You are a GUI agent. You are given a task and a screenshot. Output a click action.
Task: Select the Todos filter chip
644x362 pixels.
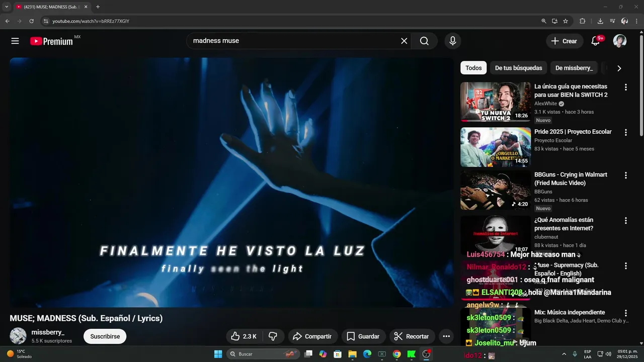coord(473,68)
